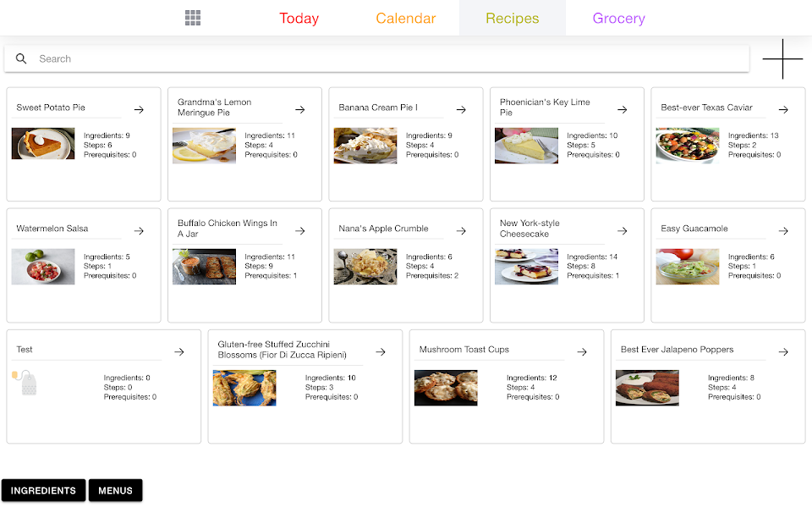This screenshot has width=812, height=508.
Task: Go to the Grocery tab
Action: coord(618,19)
